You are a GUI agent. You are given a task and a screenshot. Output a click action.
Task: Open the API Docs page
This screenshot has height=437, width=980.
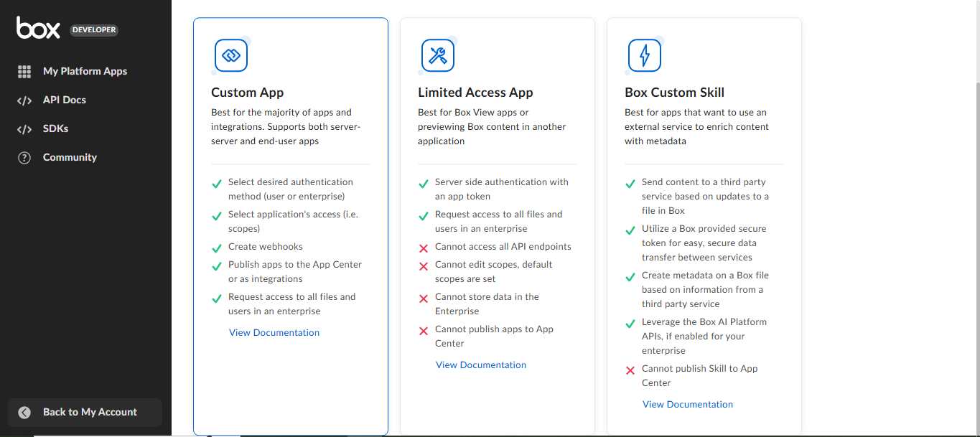coord(65,100)
